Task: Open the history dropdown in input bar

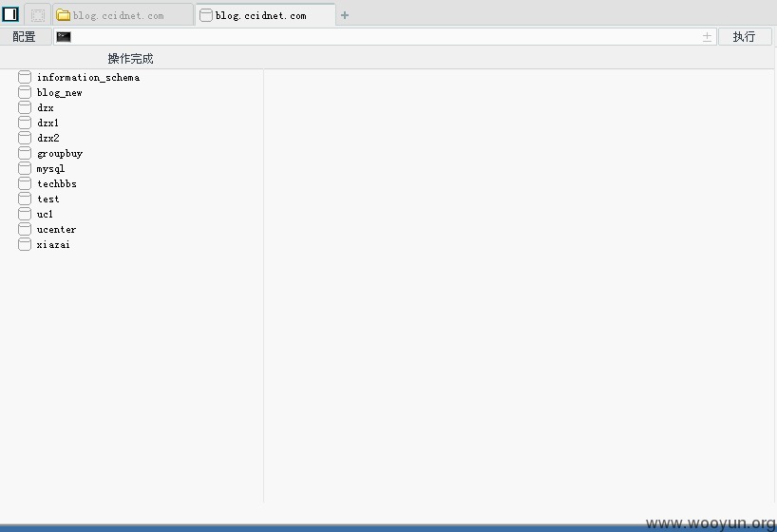Action: 707,37
